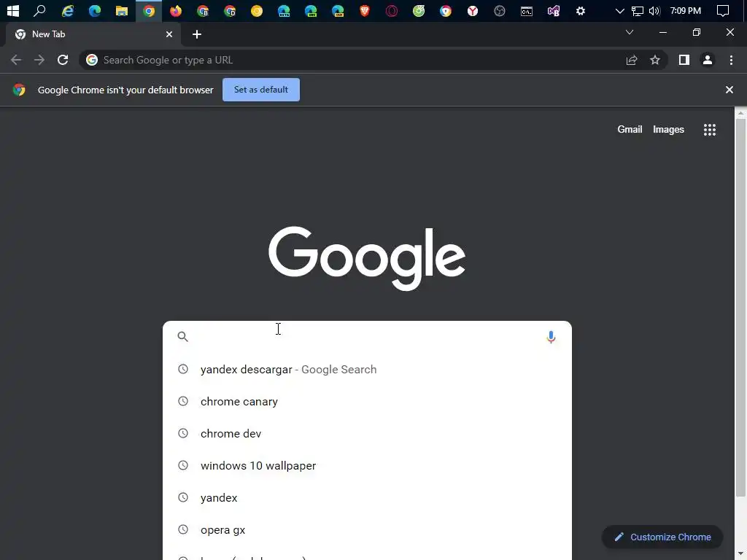This screenshot has height=560, width=747.
Task: Start voice search with the microphone
Action: tap(551, 337)
